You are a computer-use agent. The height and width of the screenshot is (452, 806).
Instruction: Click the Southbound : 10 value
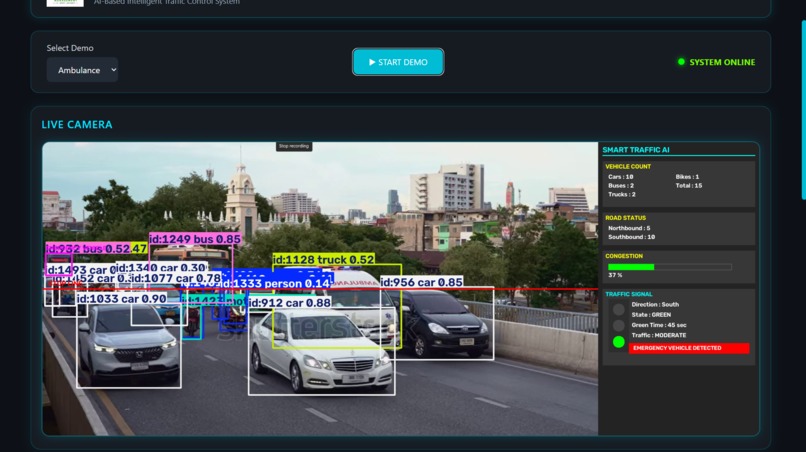click(x=632, y=237)
